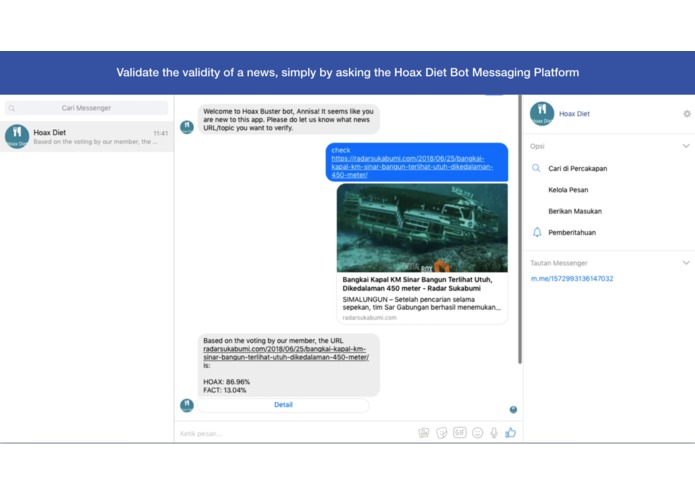Click the SIMALUNGUN article description text
The height and width of the screenshot is (494, 695).
click(422, 303)
